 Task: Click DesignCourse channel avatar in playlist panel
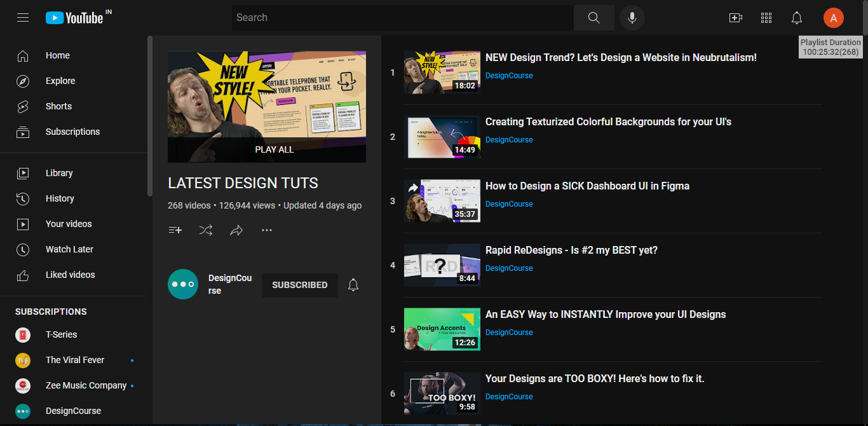pos(183,284)
